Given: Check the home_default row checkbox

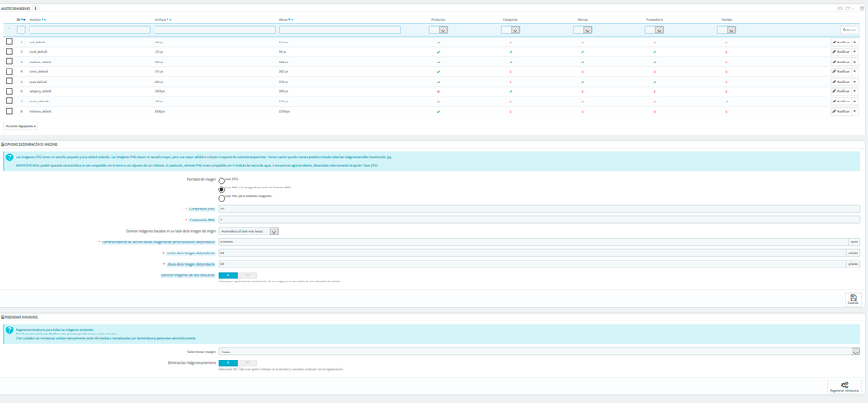Looking at the screenshot, I should pyautogui.click(x=10, y=71).
